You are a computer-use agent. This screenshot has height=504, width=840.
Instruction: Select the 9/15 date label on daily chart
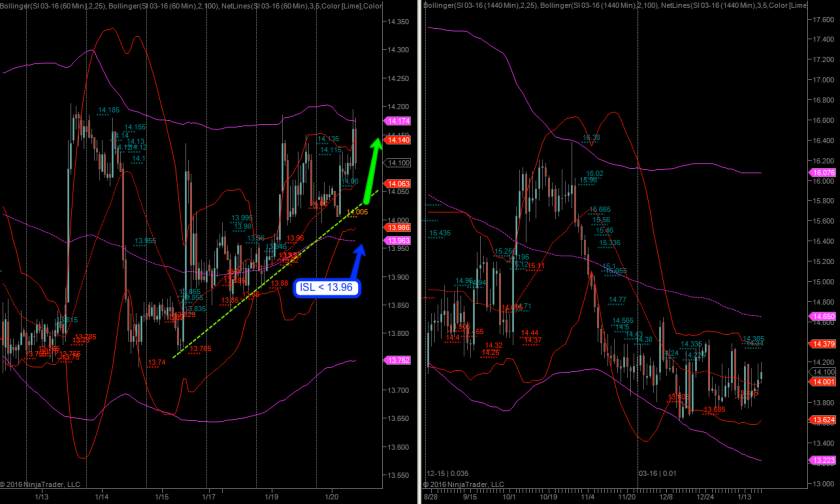(x=469, y=497)
